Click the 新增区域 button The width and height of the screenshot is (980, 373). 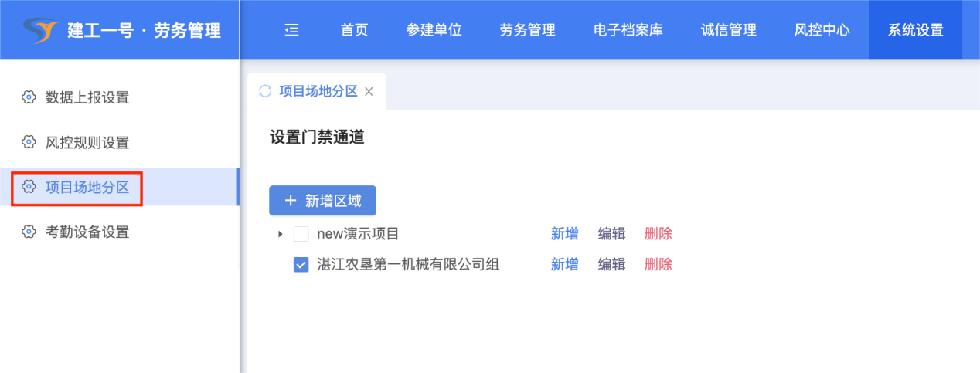point(322,201)
